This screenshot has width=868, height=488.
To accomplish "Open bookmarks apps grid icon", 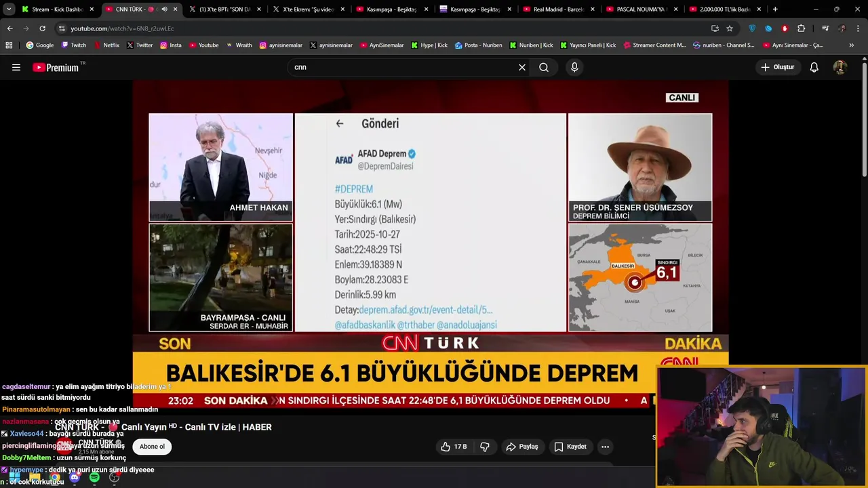I will [x=9, y=45].
